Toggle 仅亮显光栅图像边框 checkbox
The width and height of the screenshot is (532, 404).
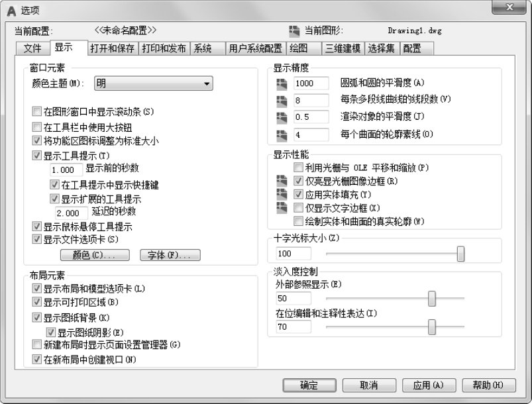[x=298, y=181]
